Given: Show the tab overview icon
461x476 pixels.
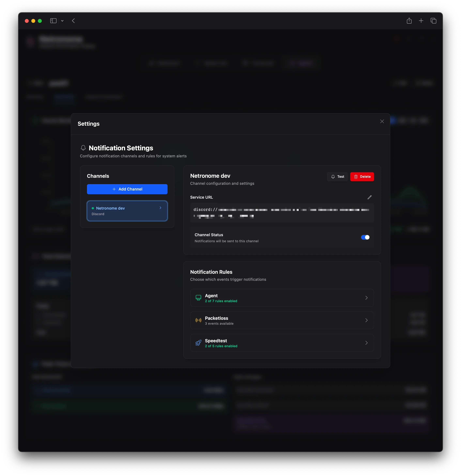Looking at the screenshot, I should coord(433,21).
